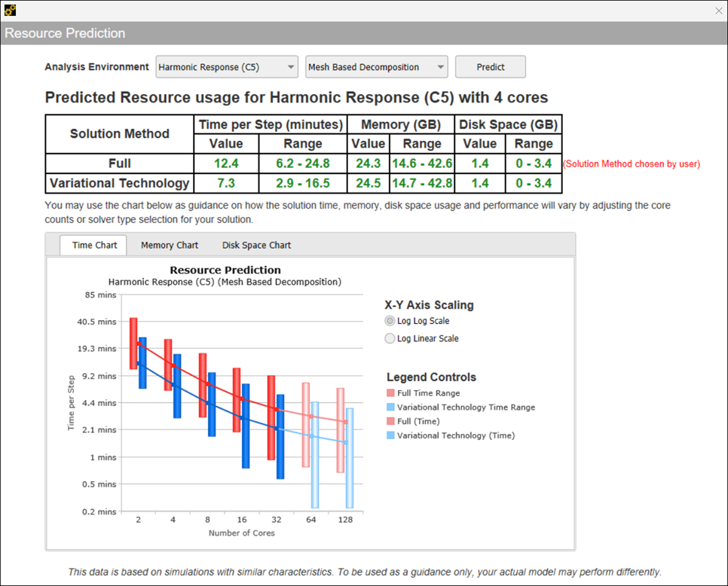Click the Variational Technology row header
The height and width of the screenshot is (586, 728).
click(x=119, y=183)
